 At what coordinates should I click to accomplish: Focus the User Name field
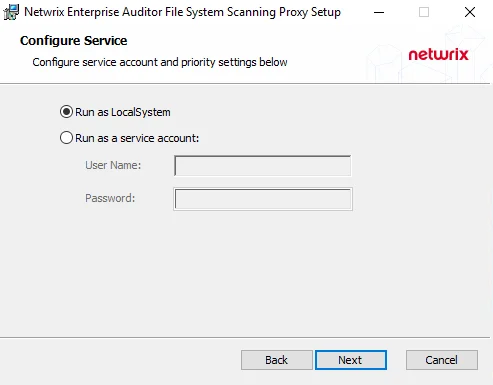(x=262, y=166)
